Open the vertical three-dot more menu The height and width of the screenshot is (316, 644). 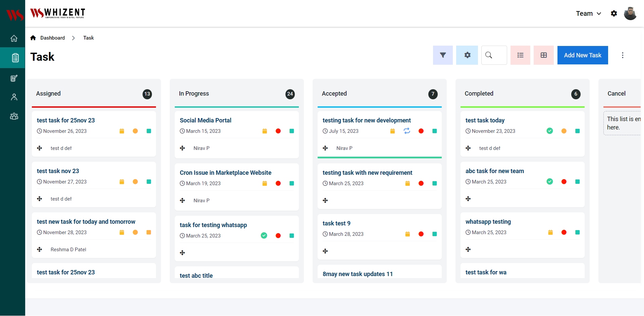[623, 55]
